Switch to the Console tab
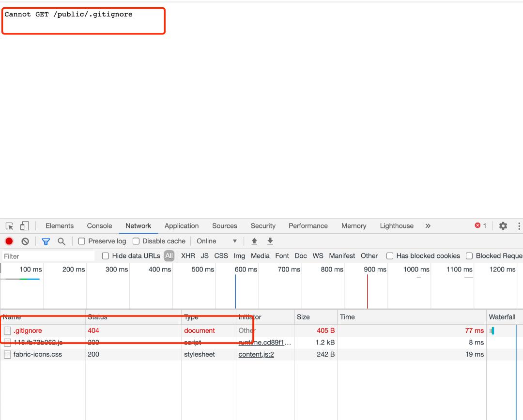The height and width of the screenshot is (420, 523). 99,226
